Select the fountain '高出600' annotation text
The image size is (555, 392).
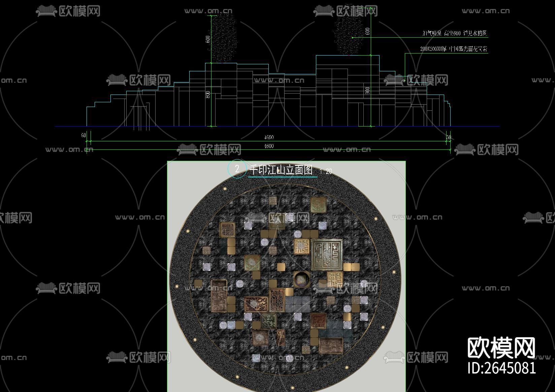point(455,33)
